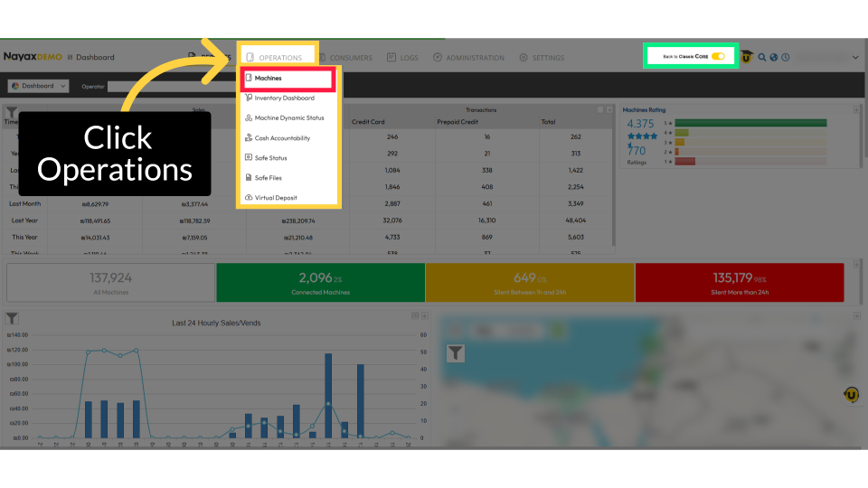This screenshot has width=868, height=488.
Task: Click the Connected Machines green tile
Action: pyautogui.click(x=320, y=283)
